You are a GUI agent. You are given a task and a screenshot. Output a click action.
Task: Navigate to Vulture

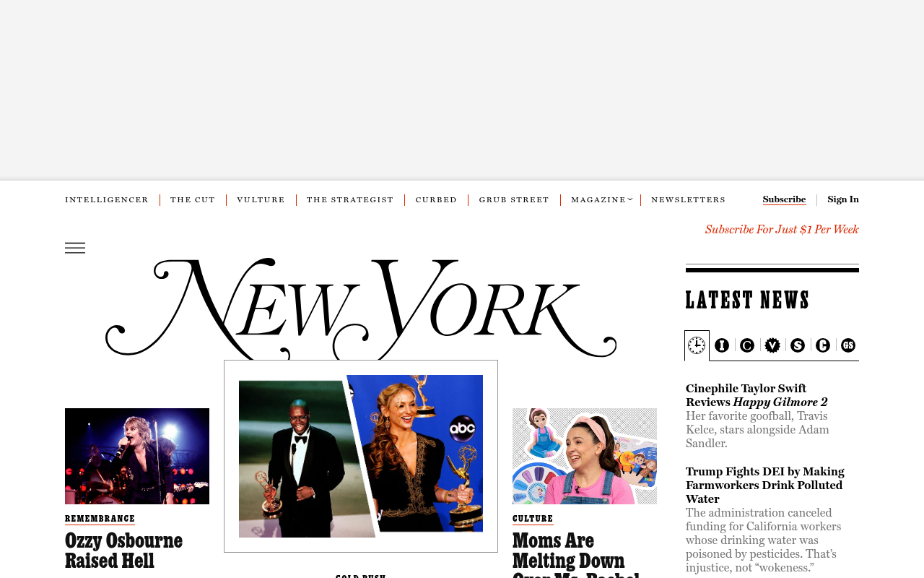(x=261, y=200)
